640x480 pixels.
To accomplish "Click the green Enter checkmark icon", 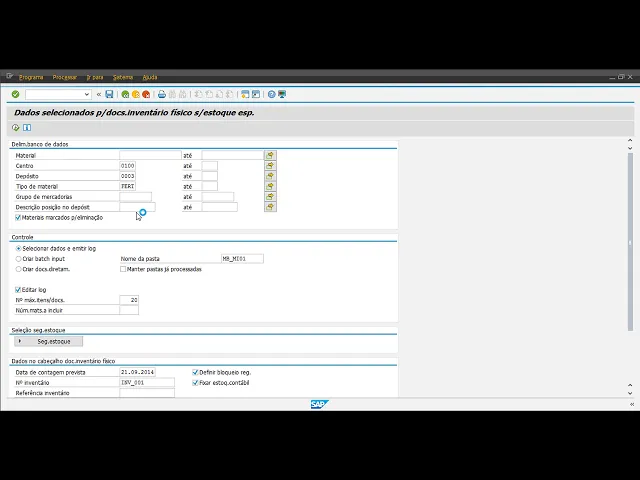I will point(16,94).
